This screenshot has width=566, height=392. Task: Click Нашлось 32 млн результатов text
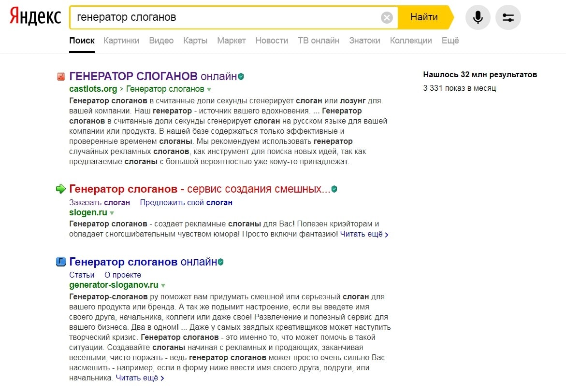click(480, 75)
